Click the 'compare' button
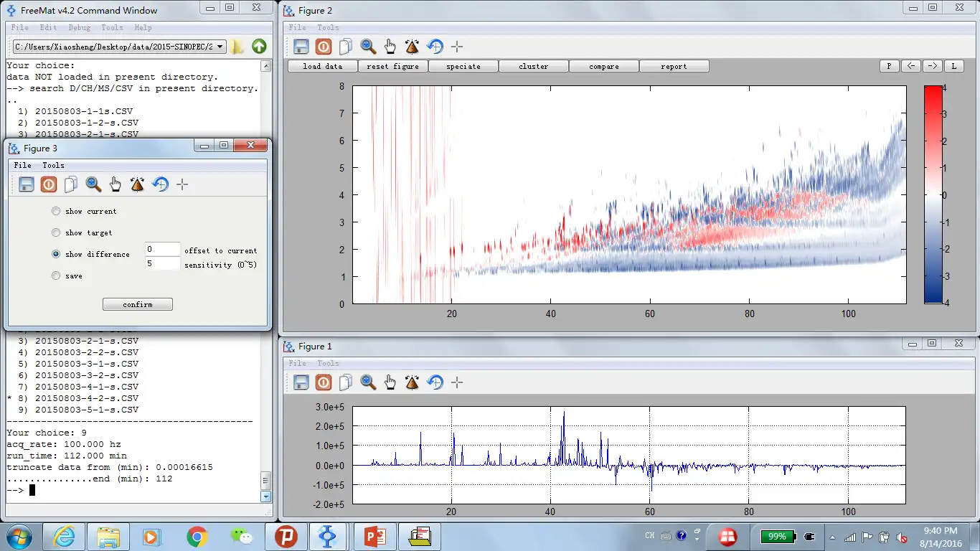980x551 pixels. pyautogui.click(x=604, y=66)
